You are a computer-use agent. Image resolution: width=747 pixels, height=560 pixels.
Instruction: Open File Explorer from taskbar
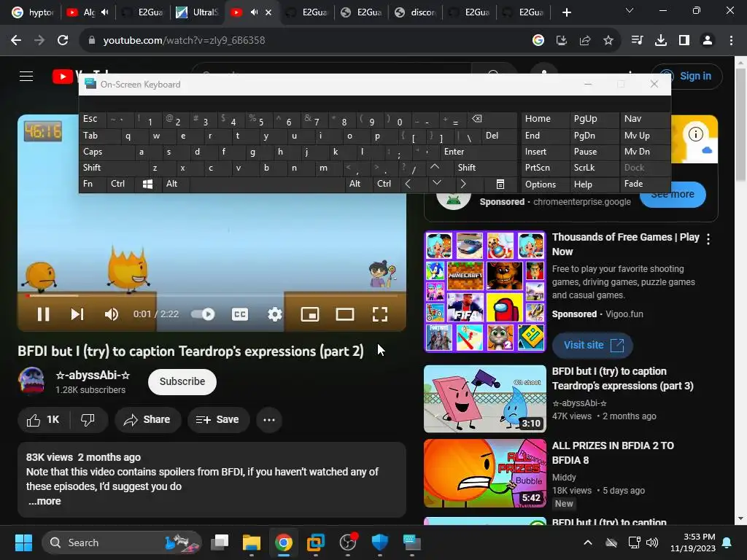coord(251,542)
